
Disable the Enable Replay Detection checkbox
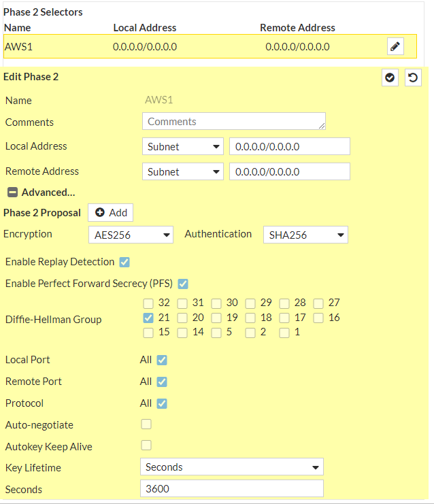pos(124,262)
